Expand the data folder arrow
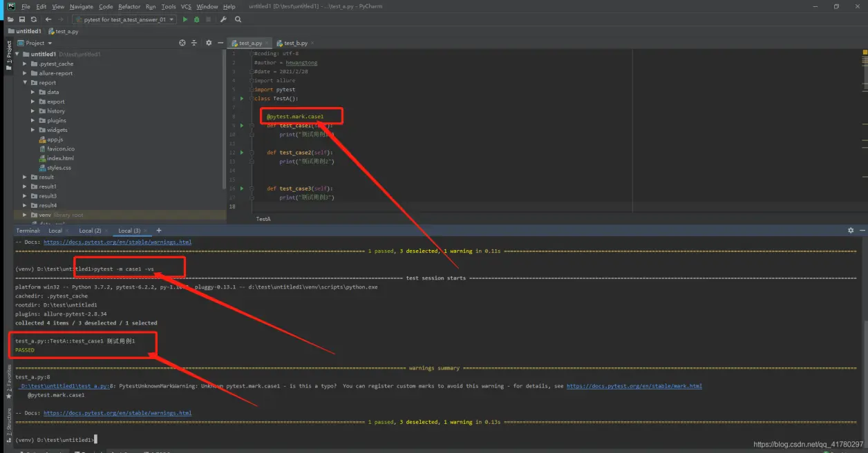Screen dimensions: 868x453 33,92
